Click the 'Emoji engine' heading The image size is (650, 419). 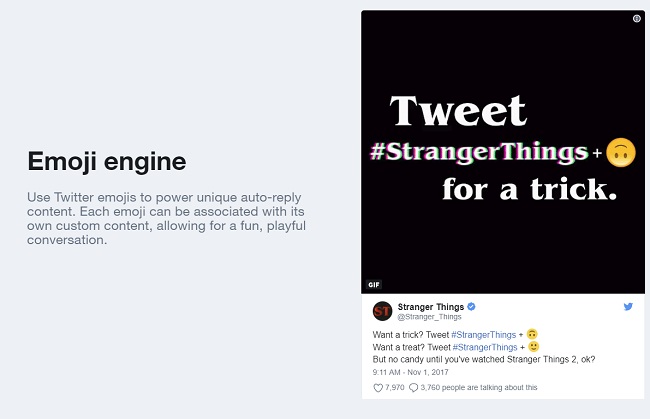[106, 162]
